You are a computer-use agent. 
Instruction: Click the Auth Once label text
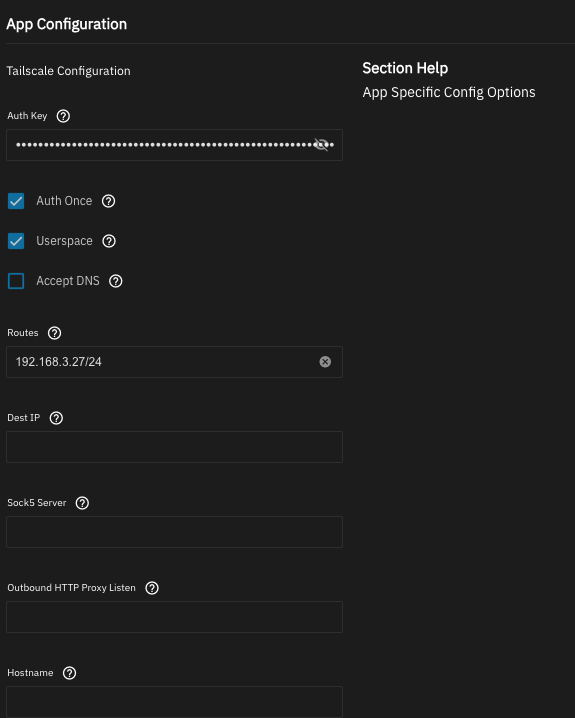click(64, 201)
